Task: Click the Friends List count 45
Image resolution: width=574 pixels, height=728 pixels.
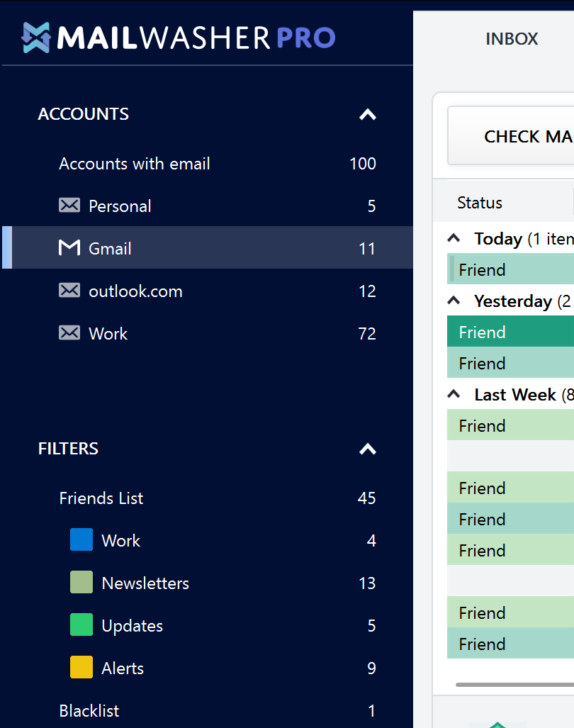Action: coord(366,498)
